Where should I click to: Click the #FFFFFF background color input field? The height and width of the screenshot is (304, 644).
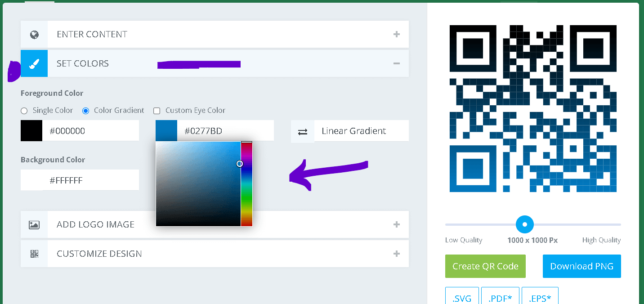tap(90, 180)
